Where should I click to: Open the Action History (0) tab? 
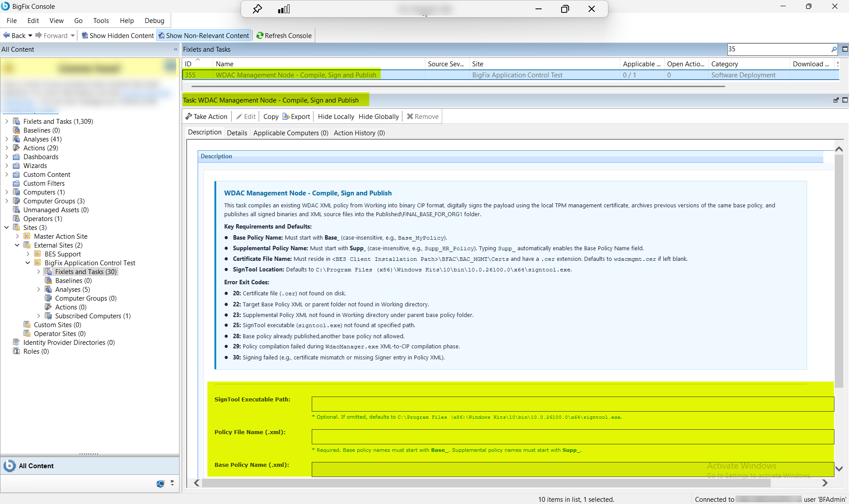pyautogui.click(x=359, y=133)
